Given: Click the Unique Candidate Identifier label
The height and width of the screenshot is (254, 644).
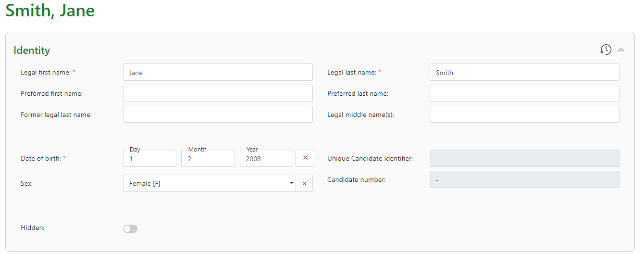Looking at the screenshot, I should (x=370, y=158).
